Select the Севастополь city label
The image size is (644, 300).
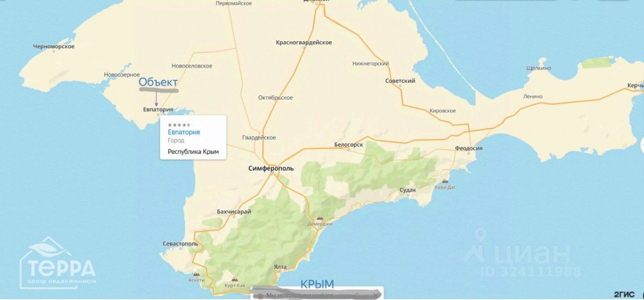tap(180, 244)
